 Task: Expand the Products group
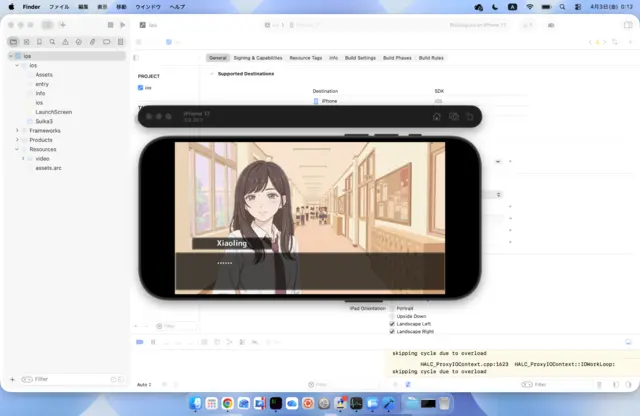[17, 140]
